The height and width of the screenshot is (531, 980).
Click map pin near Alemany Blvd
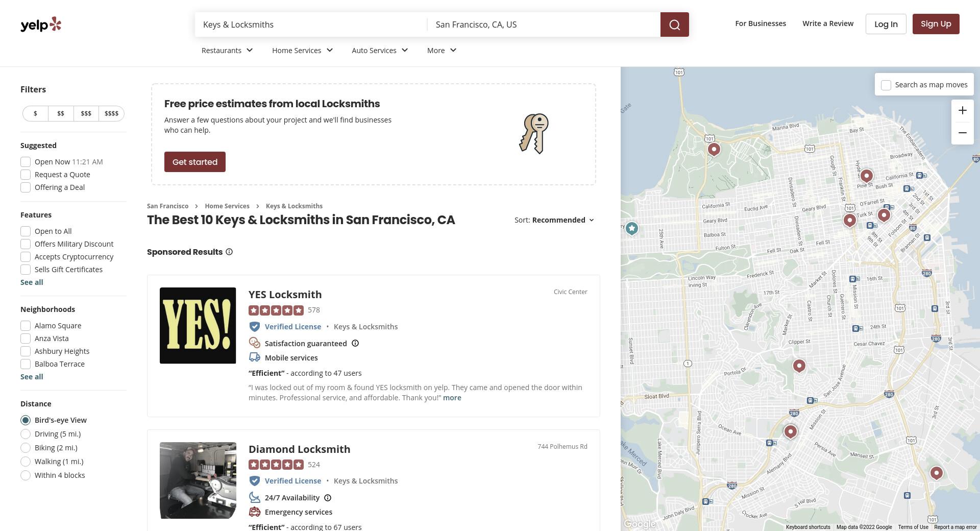click(790, 431)
